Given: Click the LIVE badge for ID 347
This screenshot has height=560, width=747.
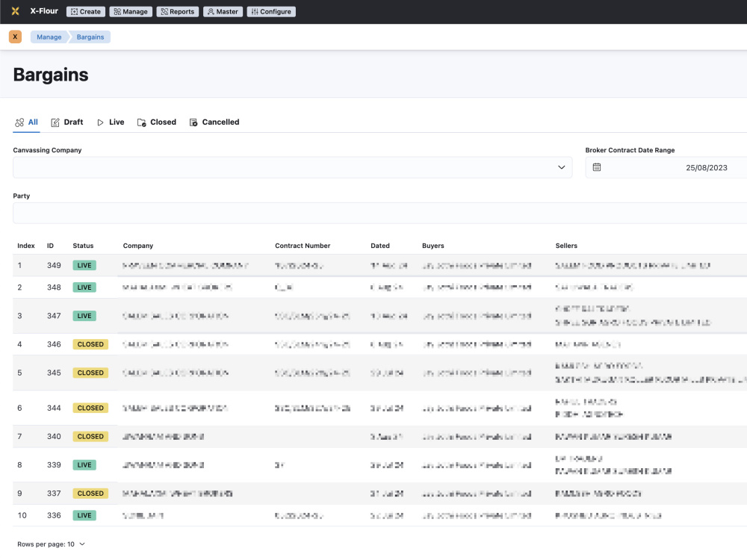Looking at the screenshot, I should [84, 316].
